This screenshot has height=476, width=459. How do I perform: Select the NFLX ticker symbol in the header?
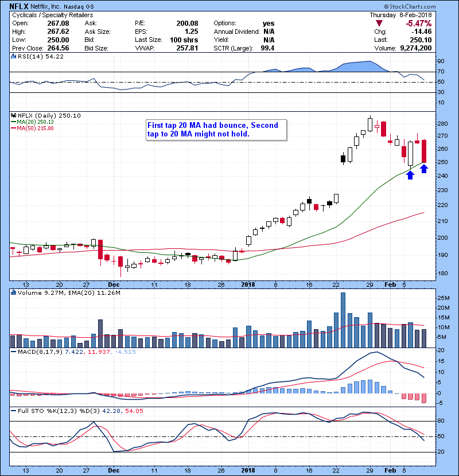19,6
